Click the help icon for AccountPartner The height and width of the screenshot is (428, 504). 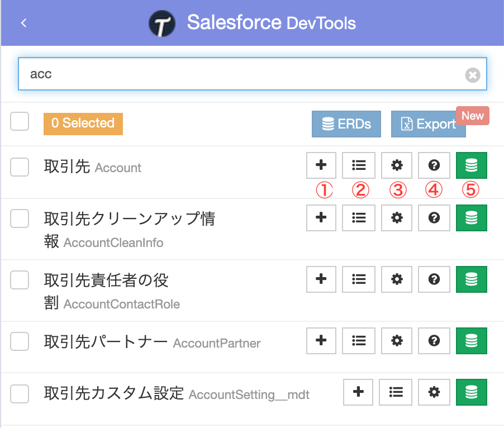[434, 341]
